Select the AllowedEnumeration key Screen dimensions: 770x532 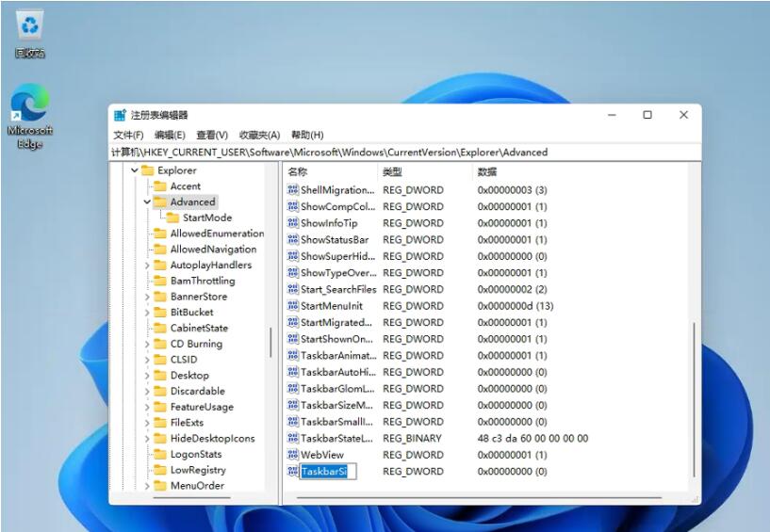coord(217,234)
